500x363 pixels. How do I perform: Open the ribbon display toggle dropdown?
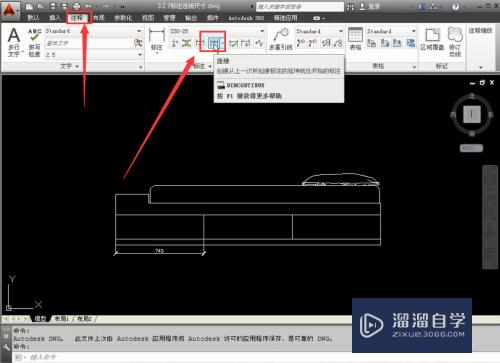point(319,18)
